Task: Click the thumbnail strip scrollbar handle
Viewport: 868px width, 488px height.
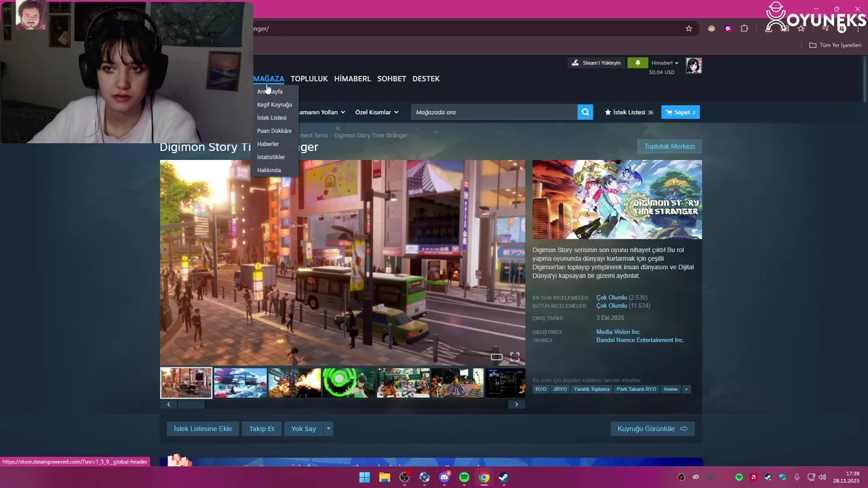Action: click(x=191, y=404)
